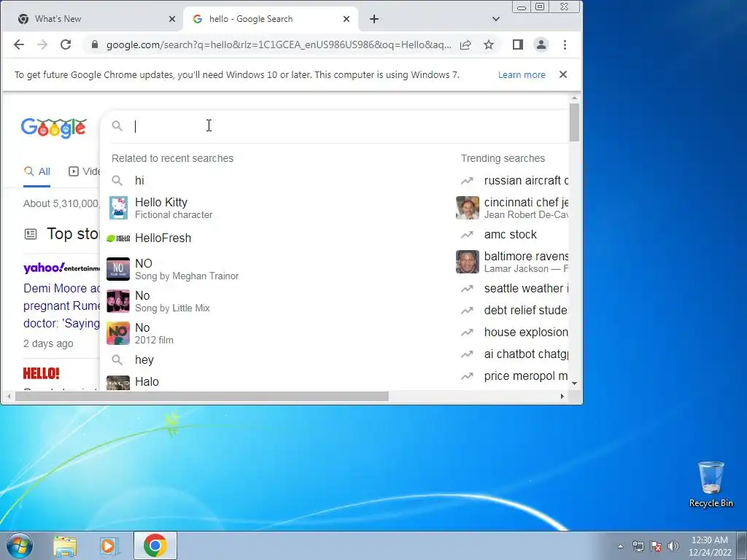This screenshot has width=747, height=560.
Task: Click the magnifier icon in the search box
Action: (117, 125)
